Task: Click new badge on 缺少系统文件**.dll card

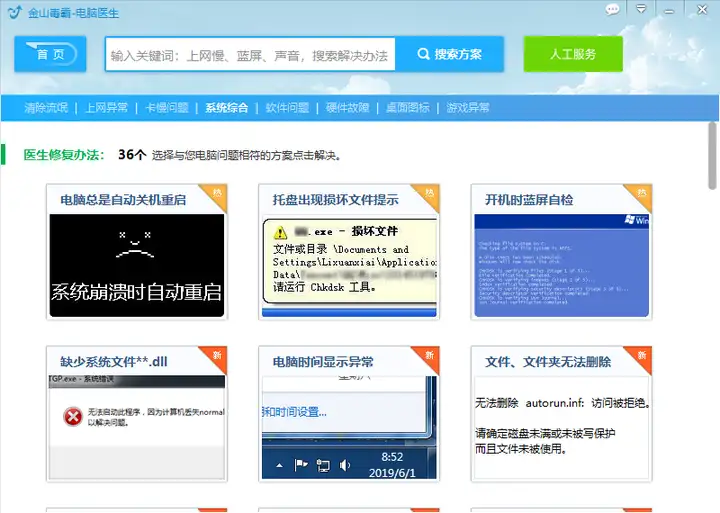Action: click(216, 357)
